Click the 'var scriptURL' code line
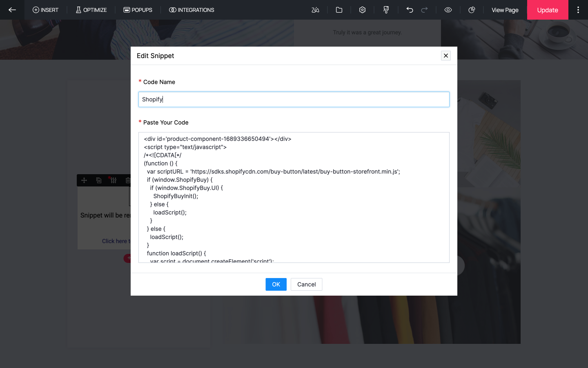 tap(274, 172)
